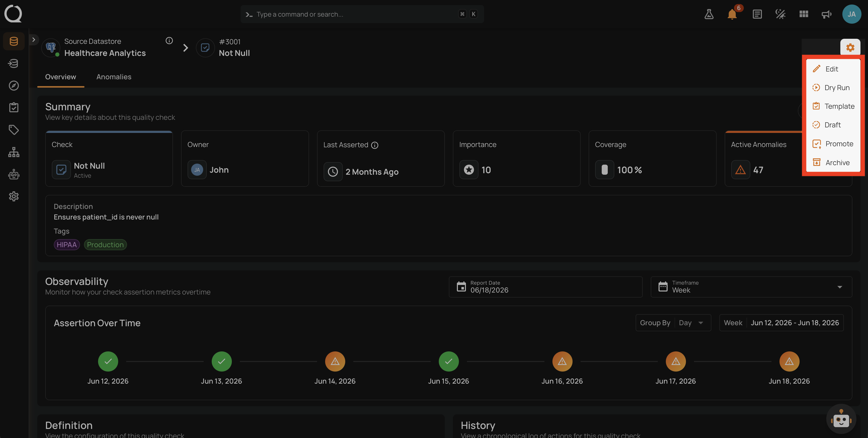The height and width of the screenshot is (438, 868).
Task: Open the Healthcare Analytics datastore link
Action: coord(105,53)
